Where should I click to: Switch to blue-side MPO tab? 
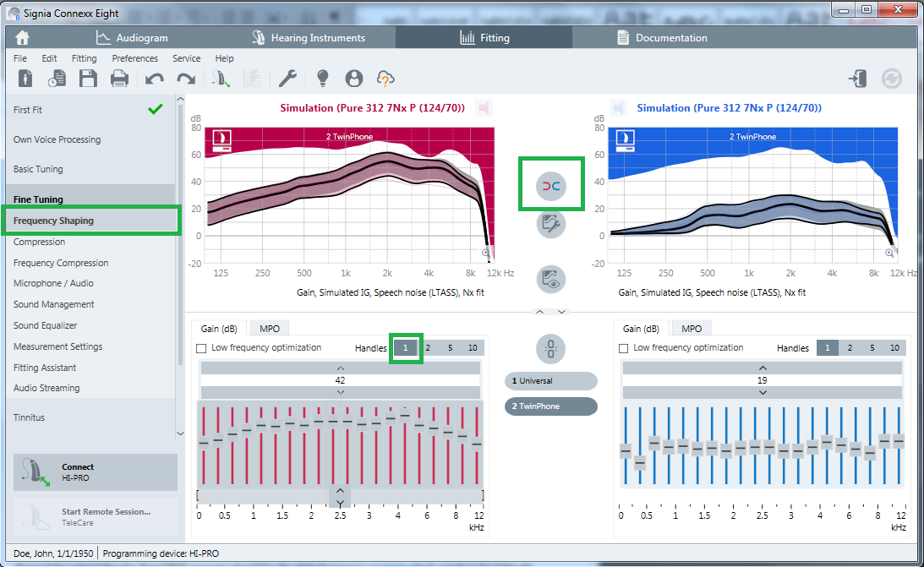(x=692, y=329)
